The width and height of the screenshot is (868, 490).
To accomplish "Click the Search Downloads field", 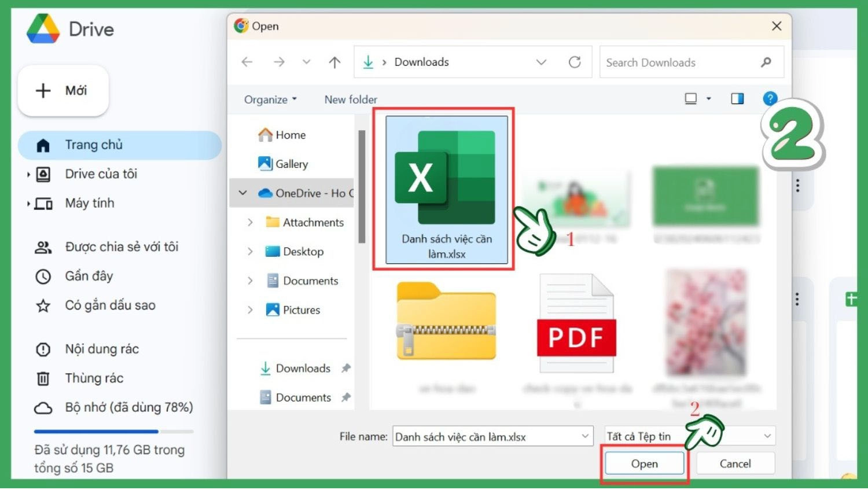I will click(x=692, y=62).
